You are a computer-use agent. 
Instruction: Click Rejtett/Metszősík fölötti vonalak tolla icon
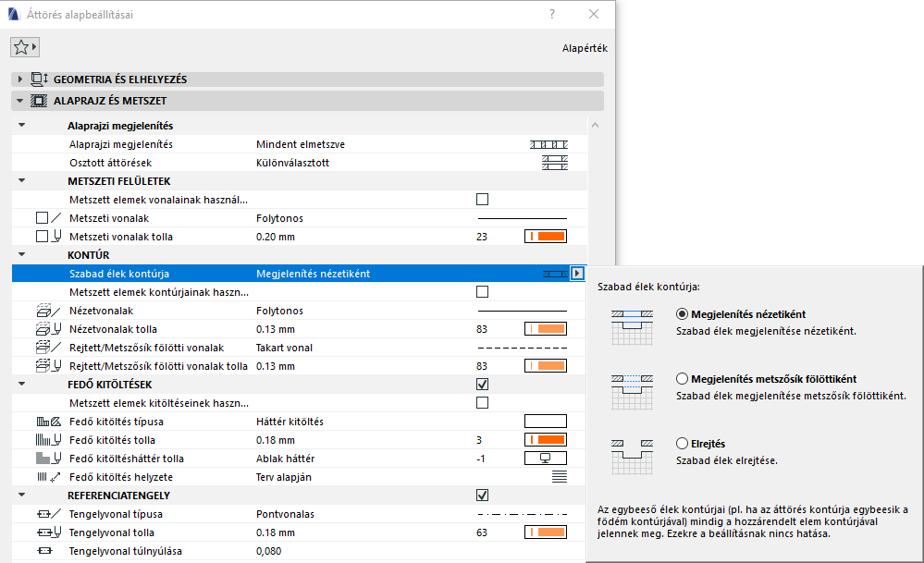pos(48,366)
